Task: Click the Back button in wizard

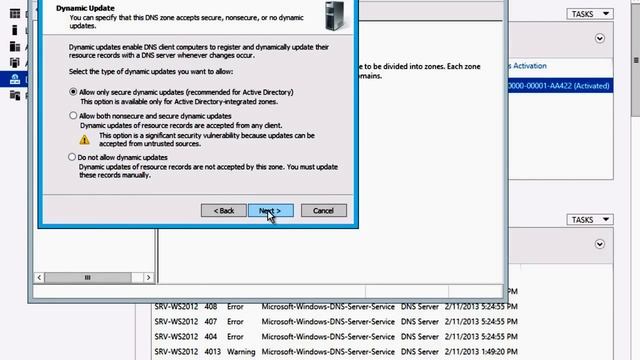Action: [x=224, y=211]
